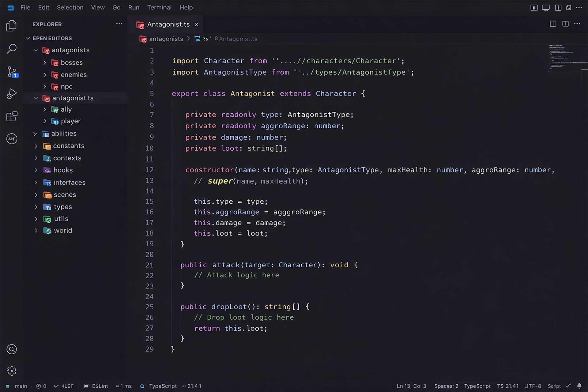The image size is (588, 392).
Task: Click the round AF icon in activity bar
Action: 12,139
